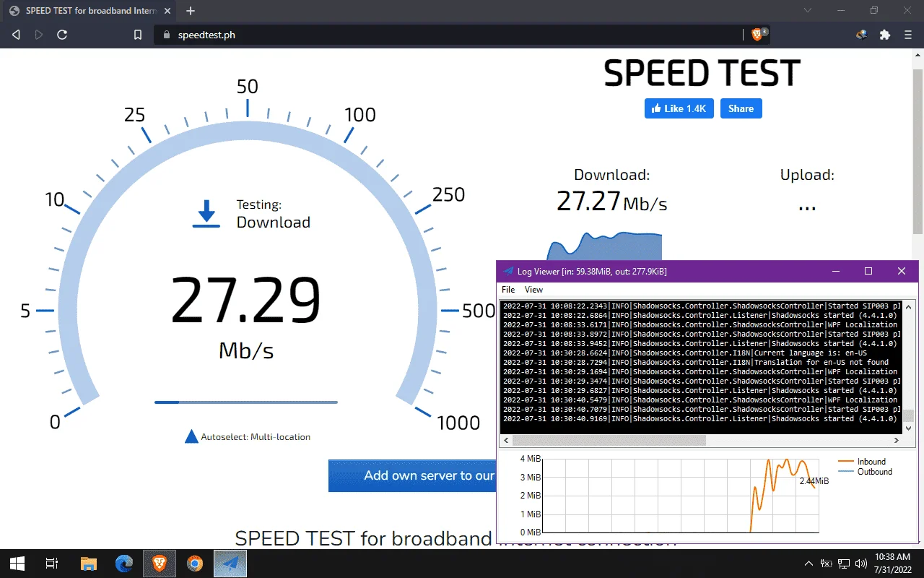The width and height of the screenshot is (924, 578).
Task: Click Autoselect: Multi-location server selector
Action: tap(248, 436)
